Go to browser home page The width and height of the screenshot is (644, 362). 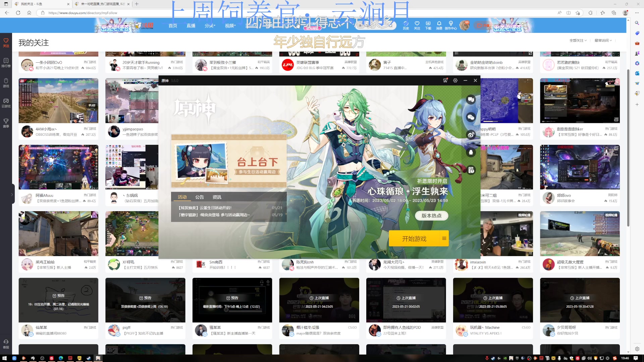[29, 13]
